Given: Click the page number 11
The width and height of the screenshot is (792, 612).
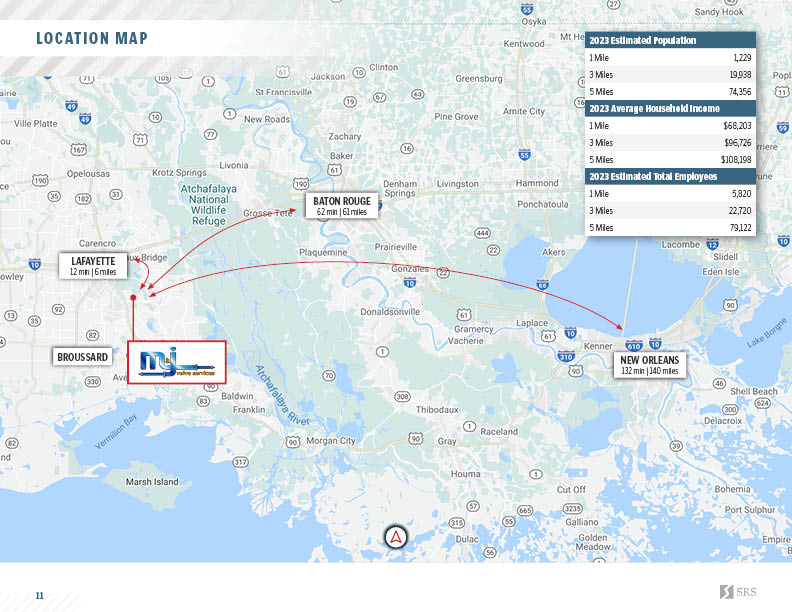Looking at the screenshot, I should pos(39,595).
